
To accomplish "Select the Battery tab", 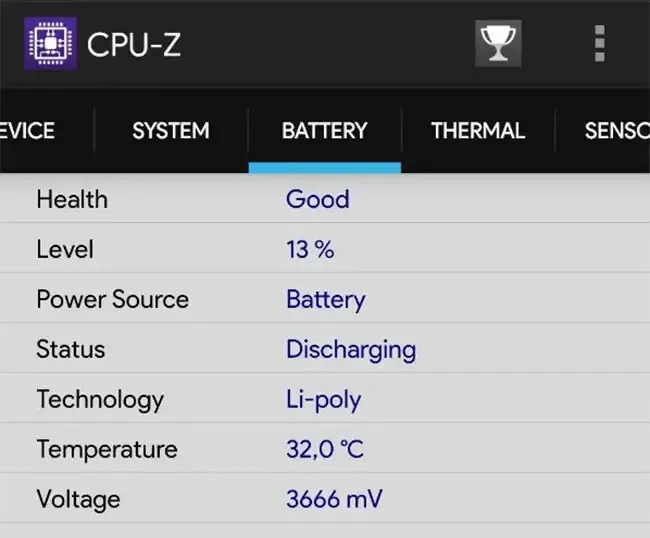I will pyautogui.click(x=324, y=131).
